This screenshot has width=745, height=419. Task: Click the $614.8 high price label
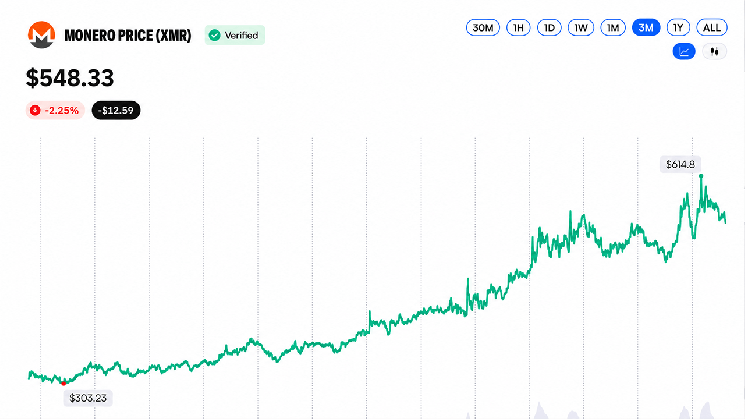[680, 164]
